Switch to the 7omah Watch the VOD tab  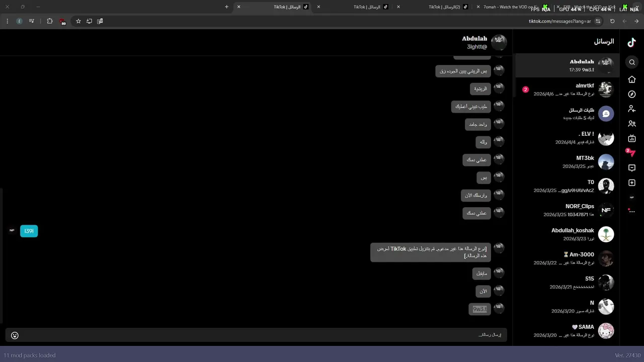(513, 7)
